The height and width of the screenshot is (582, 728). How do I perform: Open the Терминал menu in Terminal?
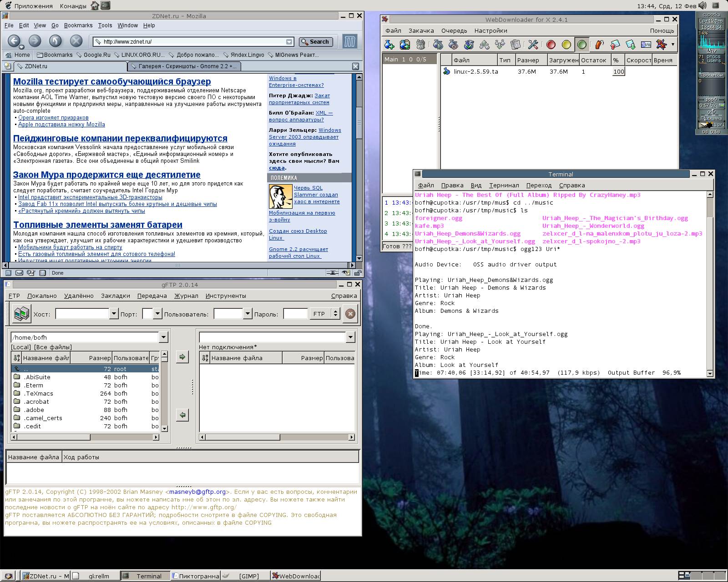[504, 185]
